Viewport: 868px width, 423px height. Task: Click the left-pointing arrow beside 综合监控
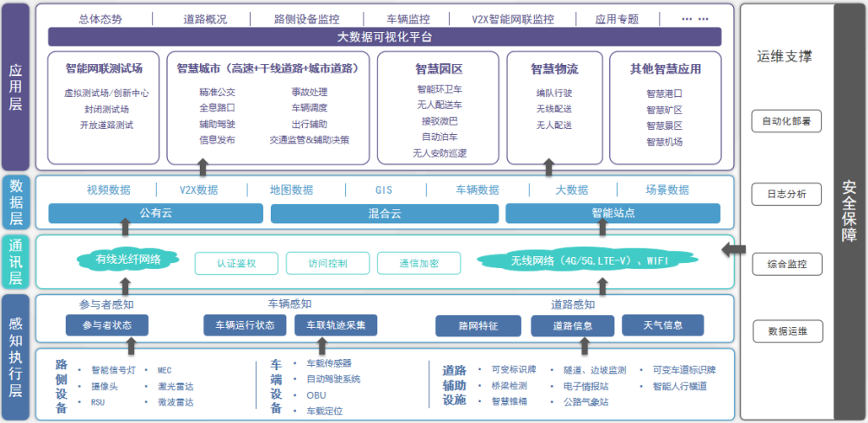point(734,250)
